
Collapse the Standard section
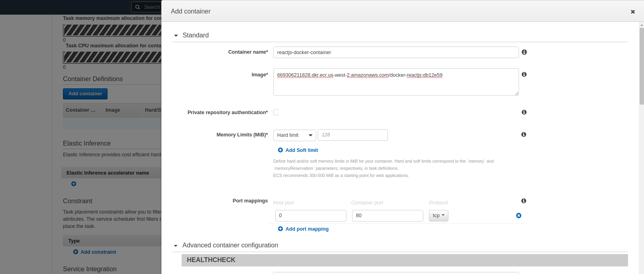pos(176,35)
